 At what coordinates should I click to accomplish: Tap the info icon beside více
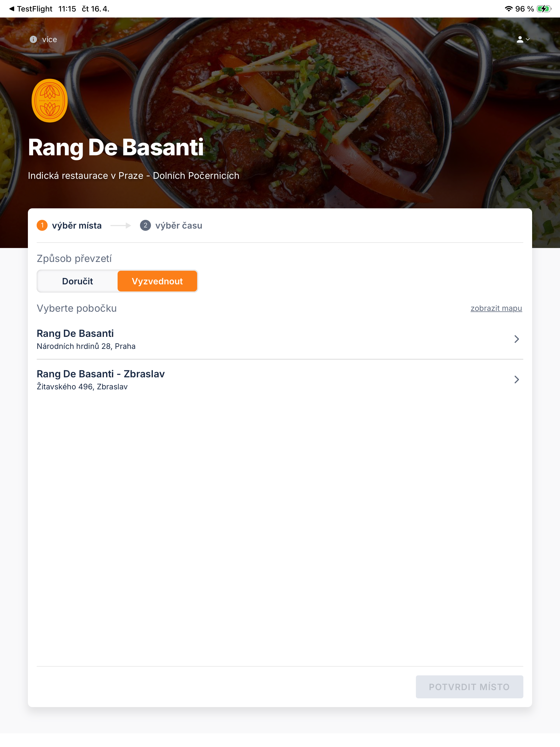33,40
